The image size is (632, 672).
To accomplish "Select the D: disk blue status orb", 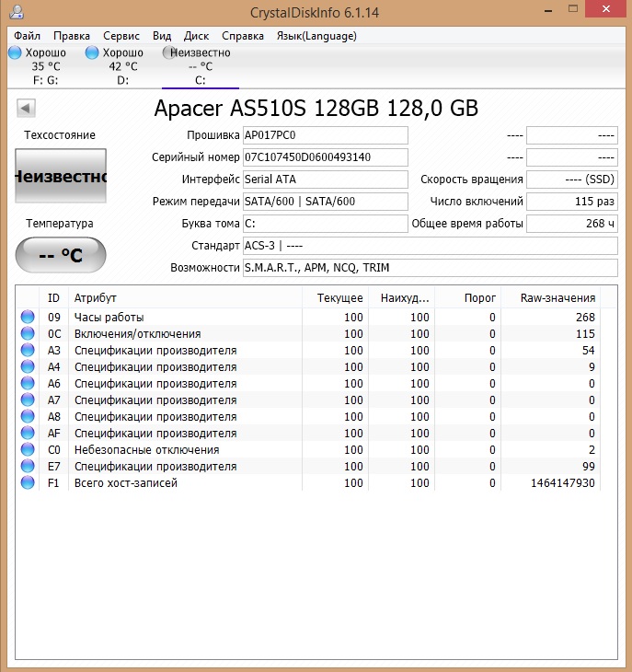I will point(92,52).
